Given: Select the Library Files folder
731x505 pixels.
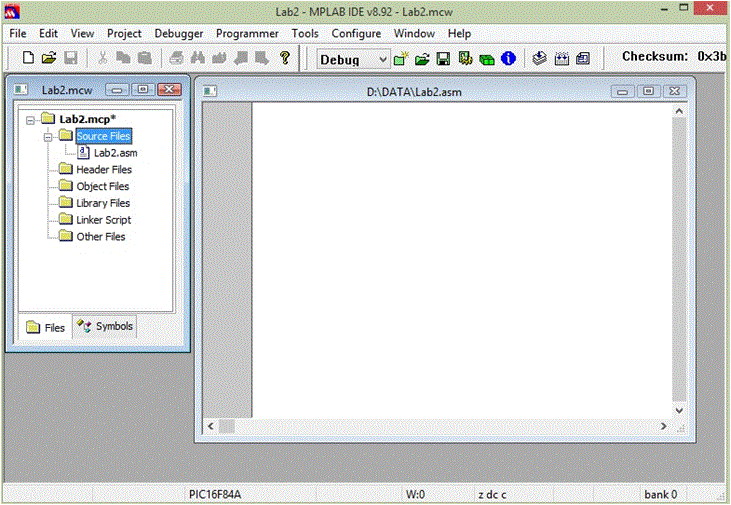Looking at the screenshot, I should (103, 203).
